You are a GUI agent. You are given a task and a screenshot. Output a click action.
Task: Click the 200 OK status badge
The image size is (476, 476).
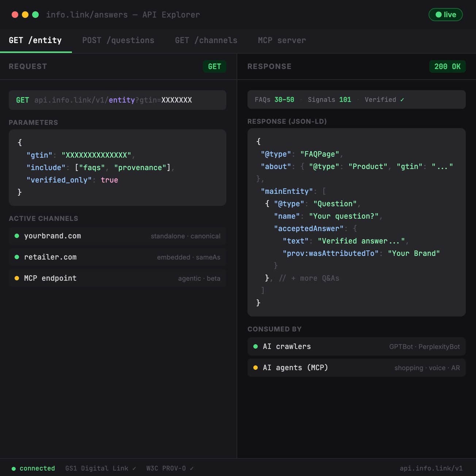[448, 66]
